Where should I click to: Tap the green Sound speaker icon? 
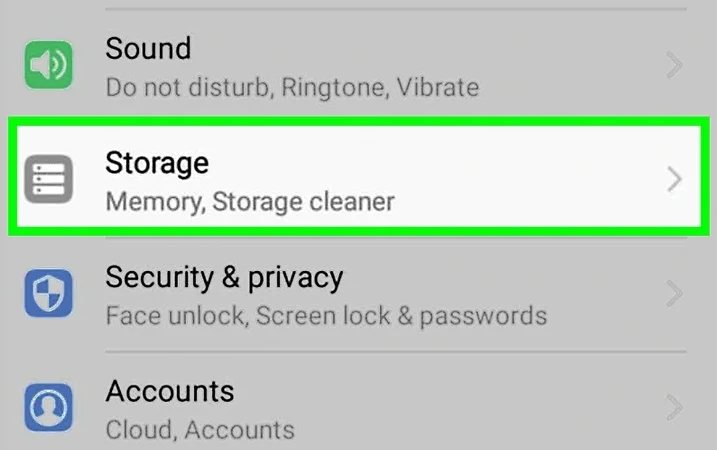(x=49, y=66)
